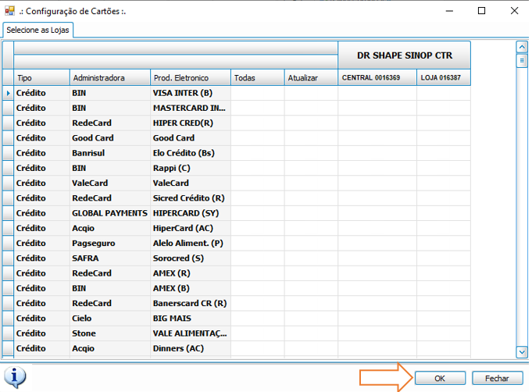The height and width of the screenshot is (392, 532).
Task: Click the scroll up arrow
Action: pos(522,47)
